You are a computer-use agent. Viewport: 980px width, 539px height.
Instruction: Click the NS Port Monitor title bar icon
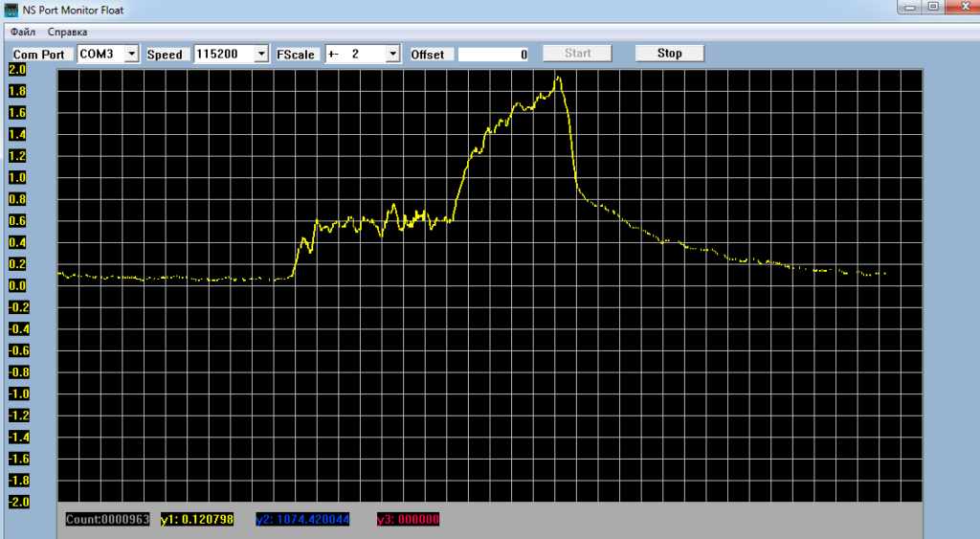[11, 10]
